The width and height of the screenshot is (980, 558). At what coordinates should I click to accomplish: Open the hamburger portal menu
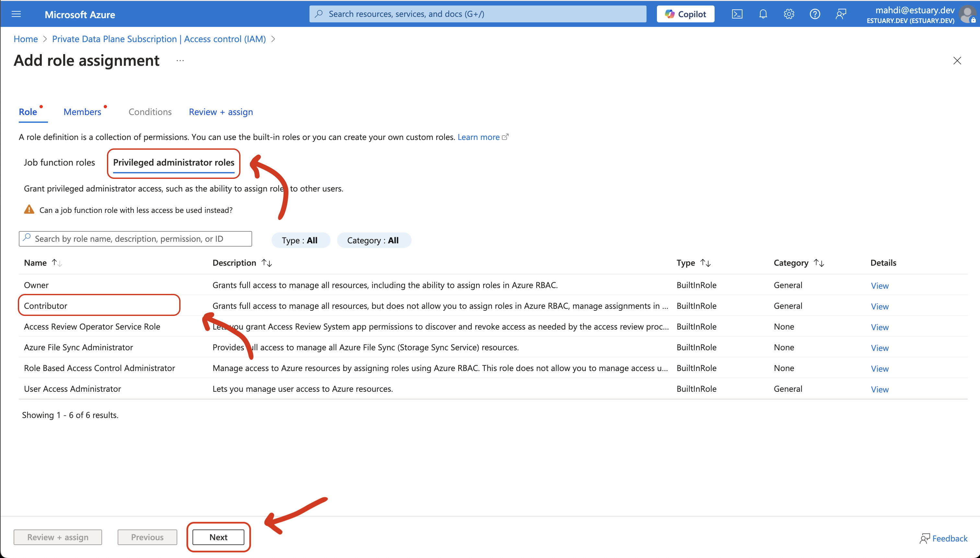tap(16, 14)
